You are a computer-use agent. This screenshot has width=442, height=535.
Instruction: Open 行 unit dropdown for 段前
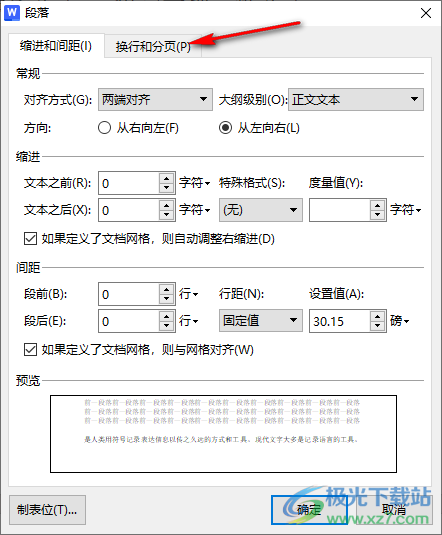[x=189, y=294]
